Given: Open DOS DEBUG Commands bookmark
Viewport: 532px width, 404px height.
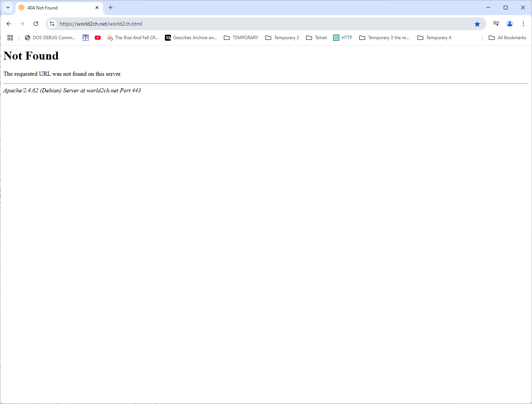Looking at the screenshot, I should pyautogui.click(x=50, y=38).
